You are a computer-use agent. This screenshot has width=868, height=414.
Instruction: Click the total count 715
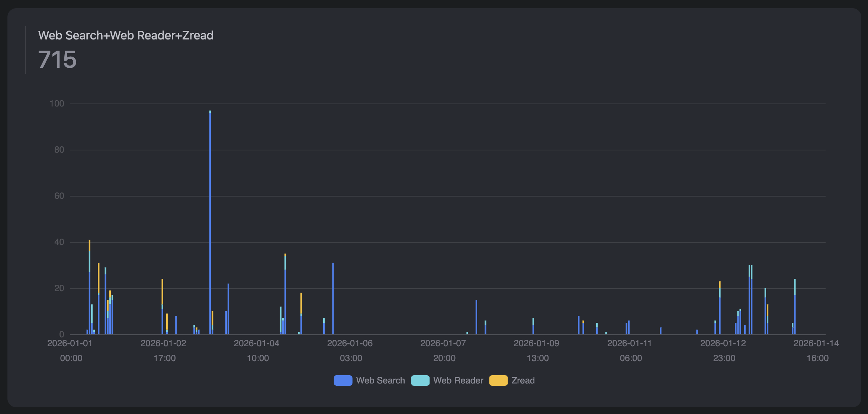[x=57, y=60]
